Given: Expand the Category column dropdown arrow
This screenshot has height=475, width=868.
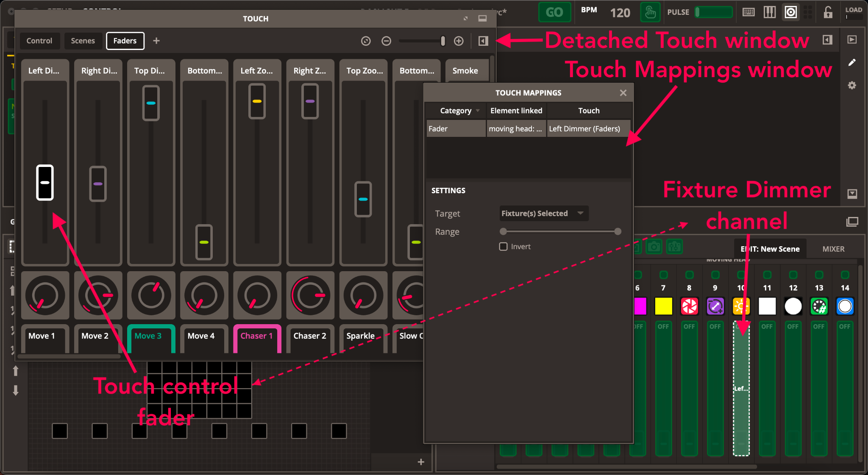Looking at the screenshot, I should 478,111.
